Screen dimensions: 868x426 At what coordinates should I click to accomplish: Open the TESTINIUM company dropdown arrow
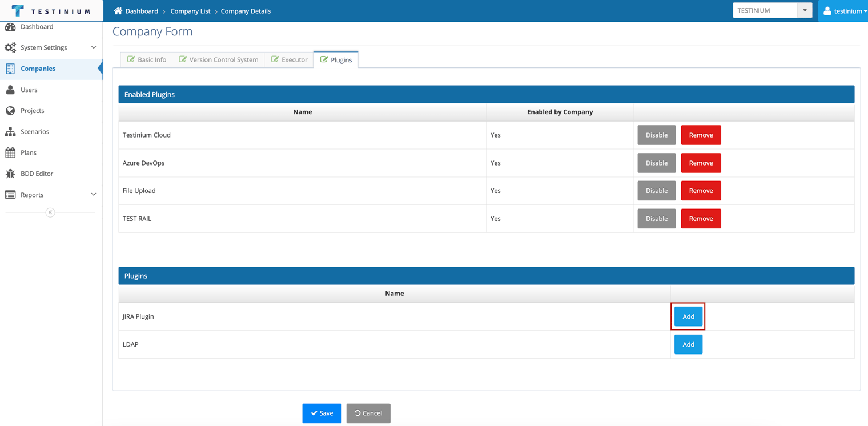(805, 10)
